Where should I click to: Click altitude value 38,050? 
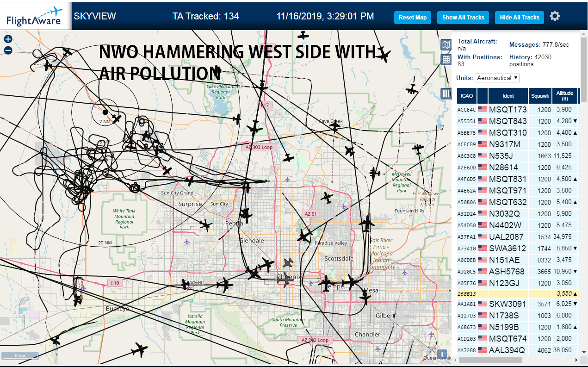[563, 350]
